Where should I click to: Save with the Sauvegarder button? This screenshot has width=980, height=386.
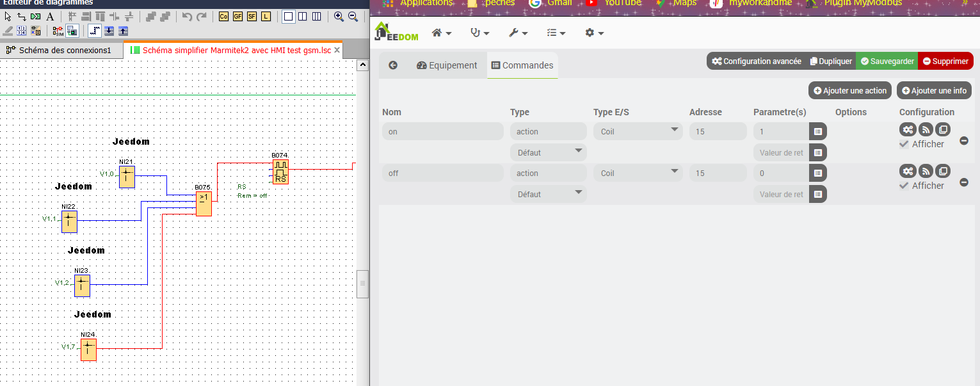tap(887, 61)
